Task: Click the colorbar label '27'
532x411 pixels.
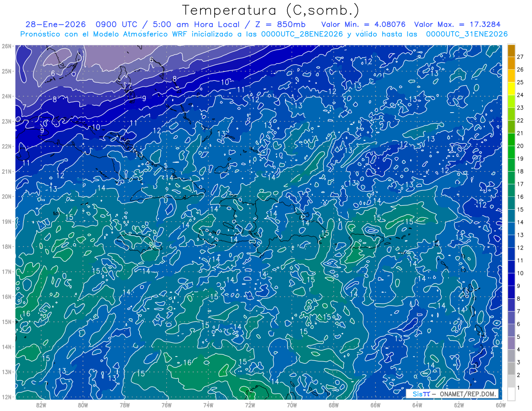Action: [x=520, y=57]
